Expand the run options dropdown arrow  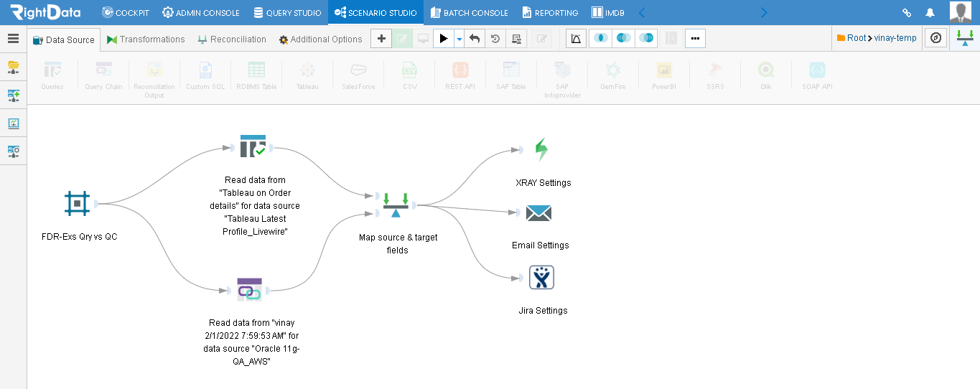click(459, 39)
